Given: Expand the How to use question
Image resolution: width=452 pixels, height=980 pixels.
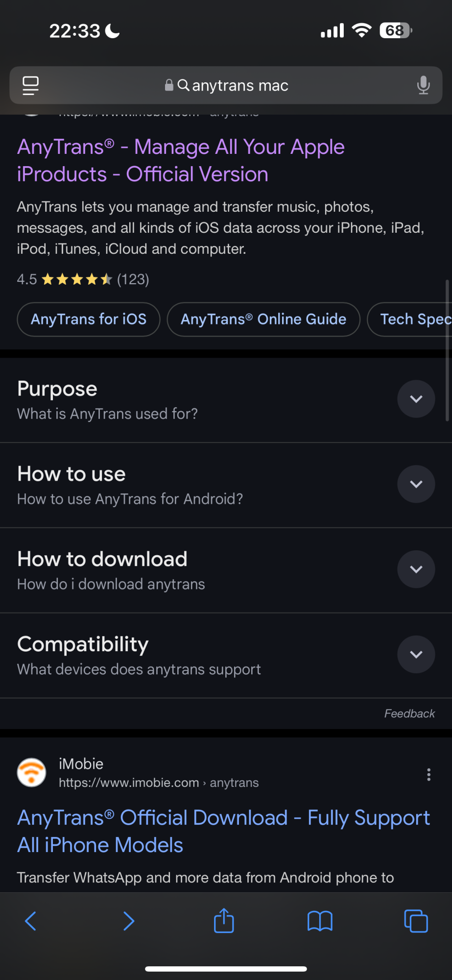Looking at the screenshot, I should pyautogui.click(x=416, y=484).
